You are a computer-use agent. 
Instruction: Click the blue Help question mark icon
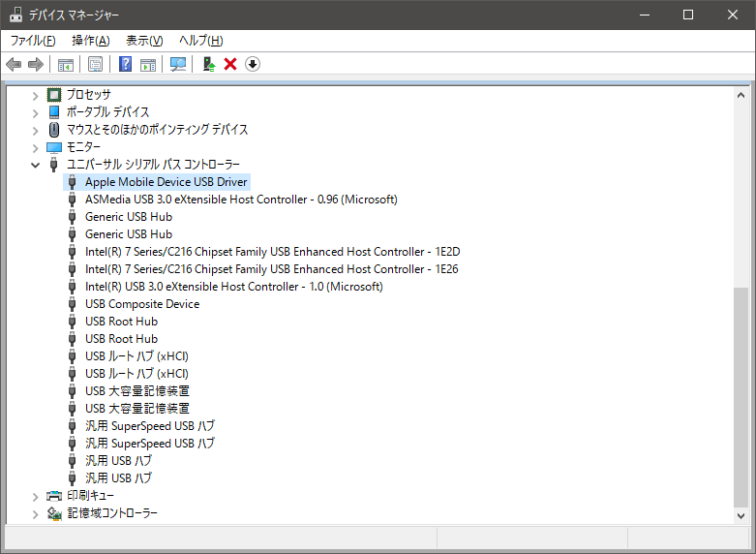tap(126, 64)
